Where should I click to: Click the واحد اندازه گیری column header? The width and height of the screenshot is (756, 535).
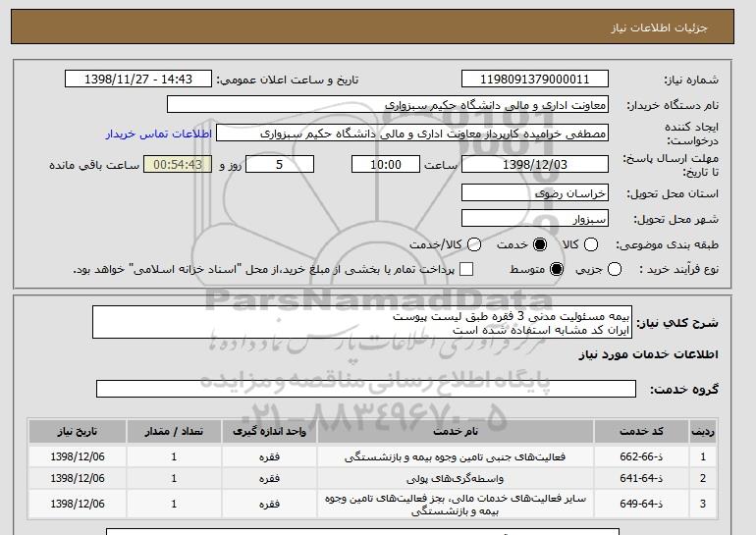pos(270,431)
